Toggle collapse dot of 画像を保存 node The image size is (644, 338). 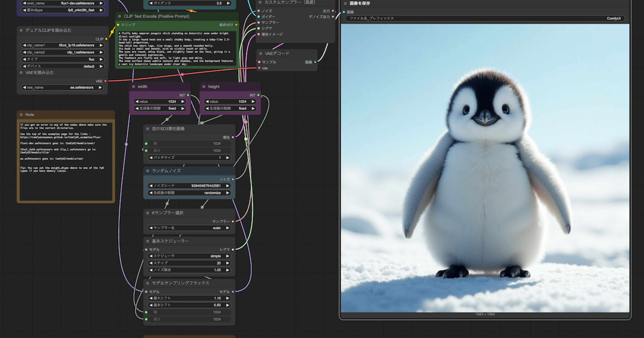click(345, 4)
